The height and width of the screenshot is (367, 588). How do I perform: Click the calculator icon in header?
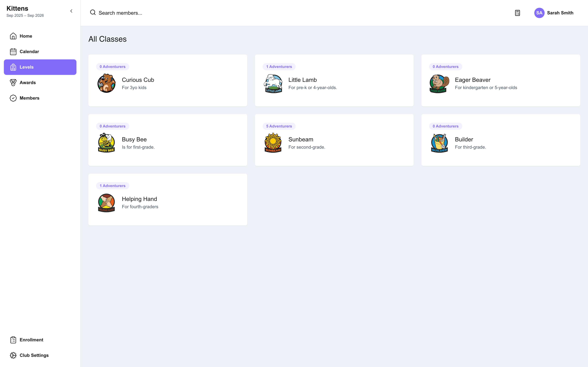pos(517,13)
